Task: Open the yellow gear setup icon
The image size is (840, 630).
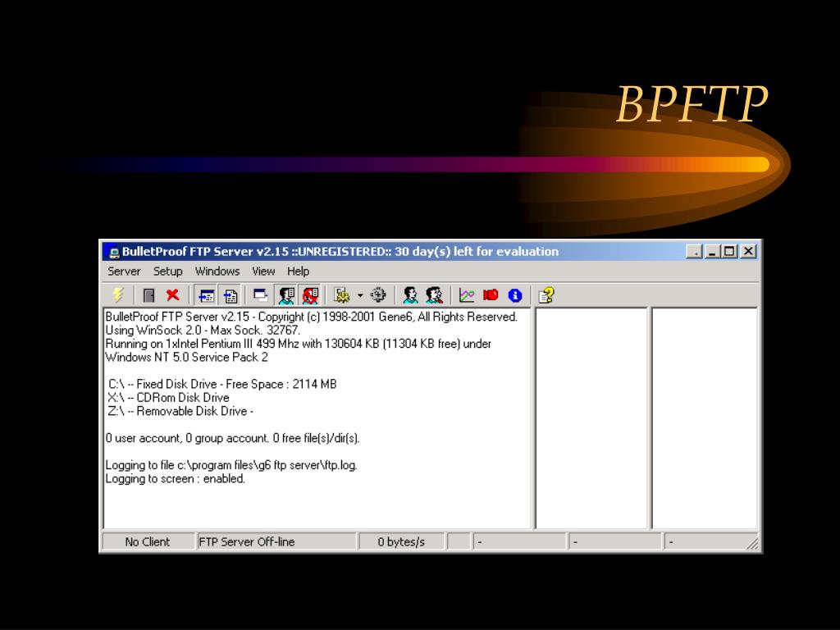Action: 341,294
